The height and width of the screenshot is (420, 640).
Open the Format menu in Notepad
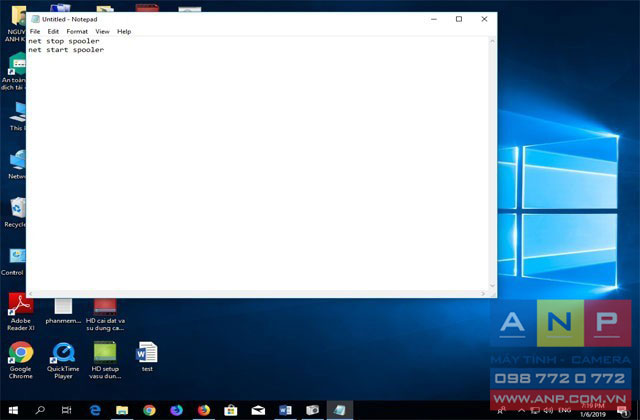(x=77, y=31)
